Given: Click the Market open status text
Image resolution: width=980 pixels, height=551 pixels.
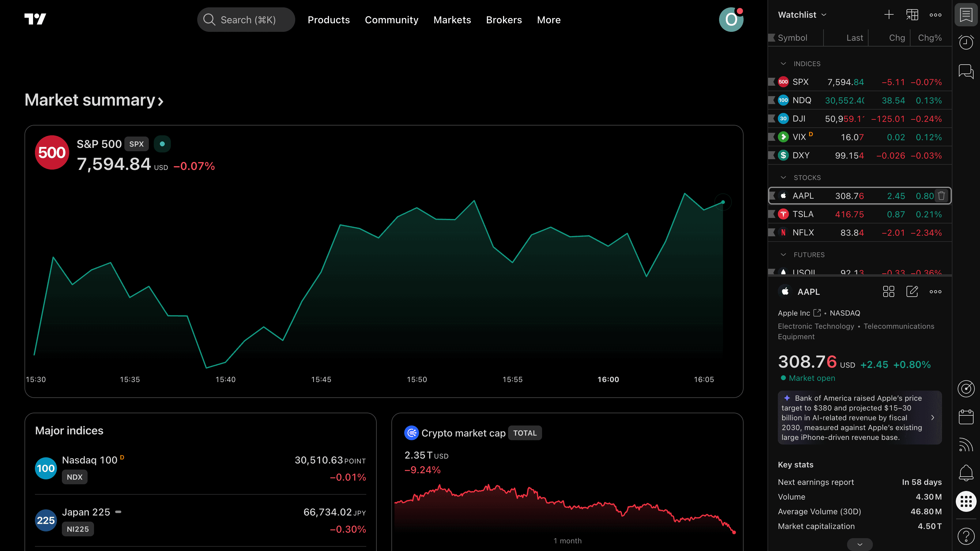Looking at the screenshot, I should 812,378.
